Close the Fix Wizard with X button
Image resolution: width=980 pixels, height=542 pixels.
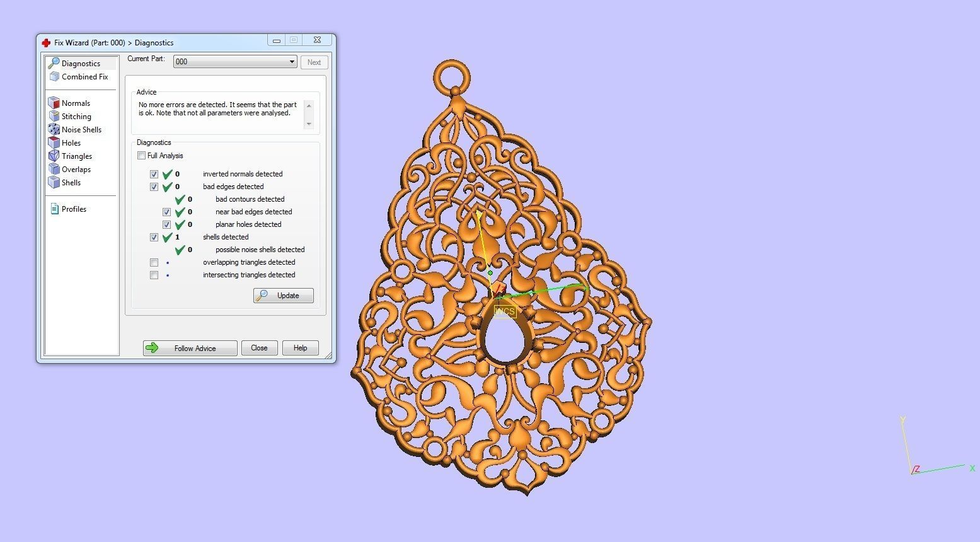pyautogui.click(x=317, y=40)
